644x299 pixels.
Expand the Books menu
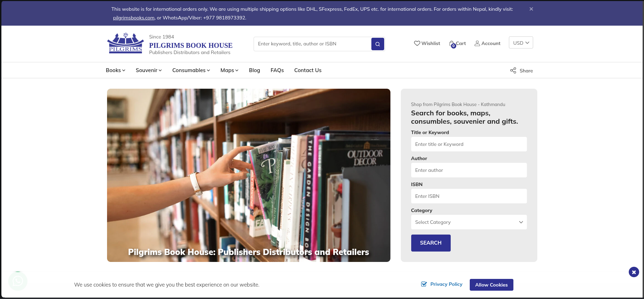(x=115, y=70)
